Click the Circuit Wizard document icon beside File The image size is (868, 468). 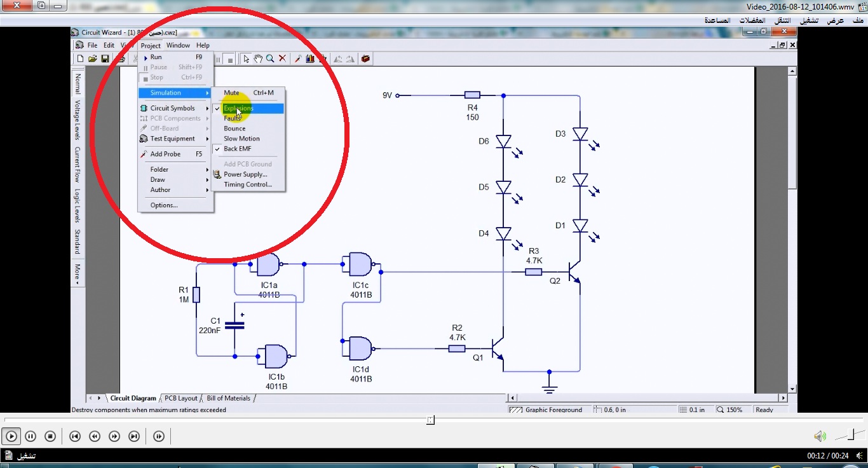(79, 45)
